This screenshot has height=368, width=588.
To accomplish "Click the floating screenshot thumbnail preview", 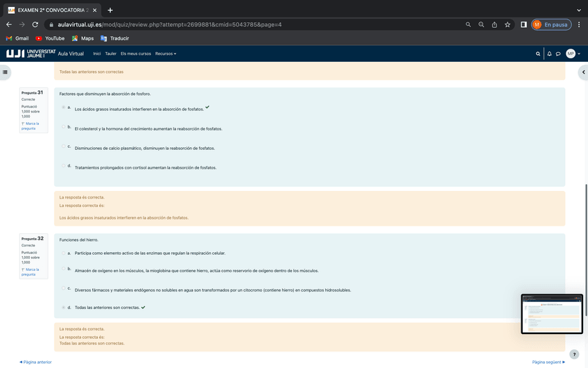I will (x=552, y=314).
